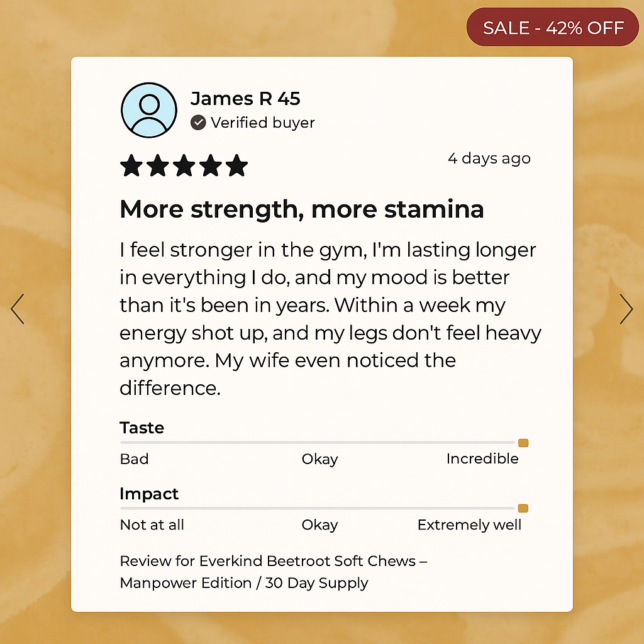This screenshot has width=644, height=644.
Task: Click the fourth rating star
Action: coord(211,166)
